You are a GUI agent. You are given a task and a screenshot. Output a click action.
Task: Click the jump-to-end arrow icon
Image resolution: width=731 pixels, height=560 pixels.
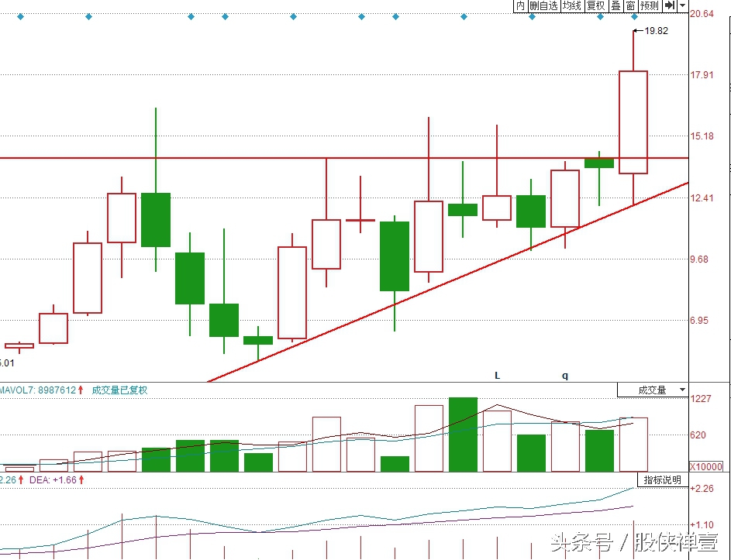point(670,5)
